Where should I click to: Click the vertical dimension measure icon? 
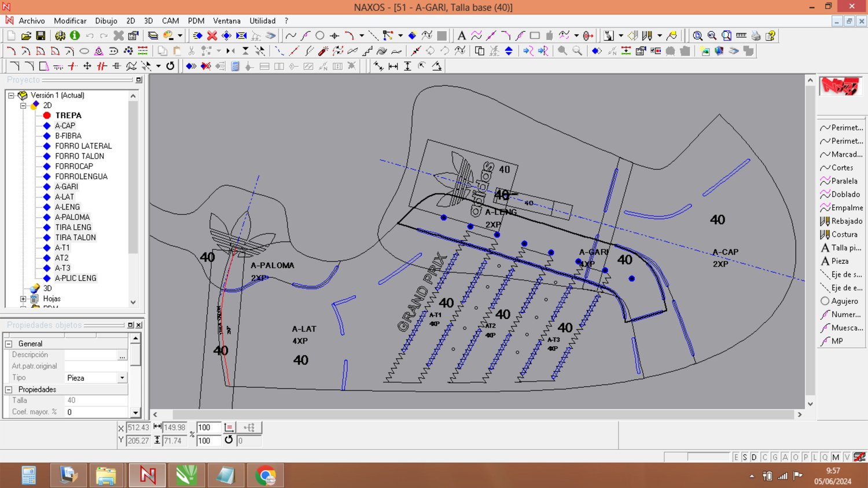[407, 66]
